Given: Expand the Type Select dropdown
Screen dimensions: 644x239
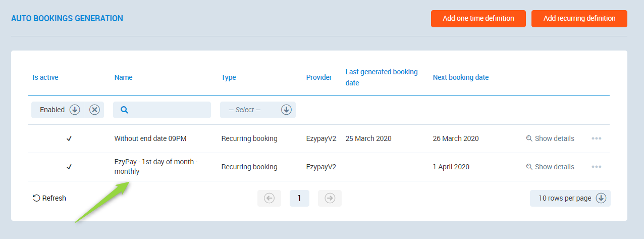Looking at the screenshot, I should pos(286,110).
